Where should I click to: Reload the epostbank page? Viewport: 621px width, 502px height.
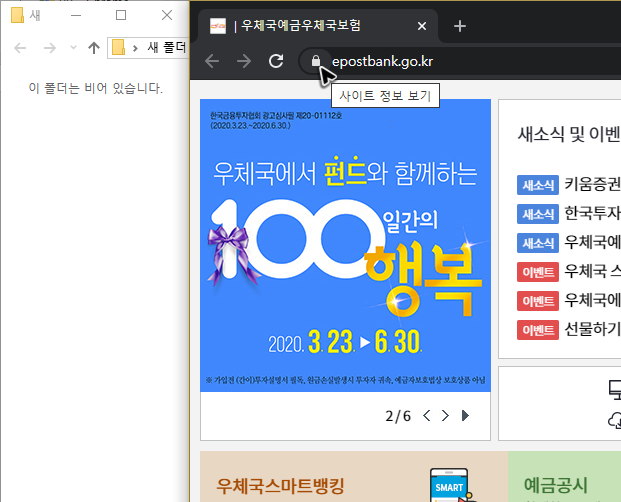click(276, 61)
